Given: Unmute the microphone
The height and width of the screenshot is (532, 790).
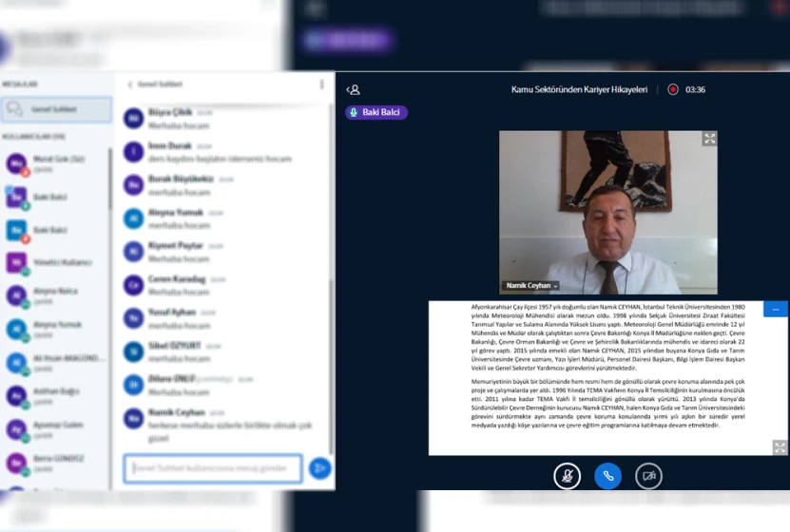Looking at the screenshot, I should point(567,476).
